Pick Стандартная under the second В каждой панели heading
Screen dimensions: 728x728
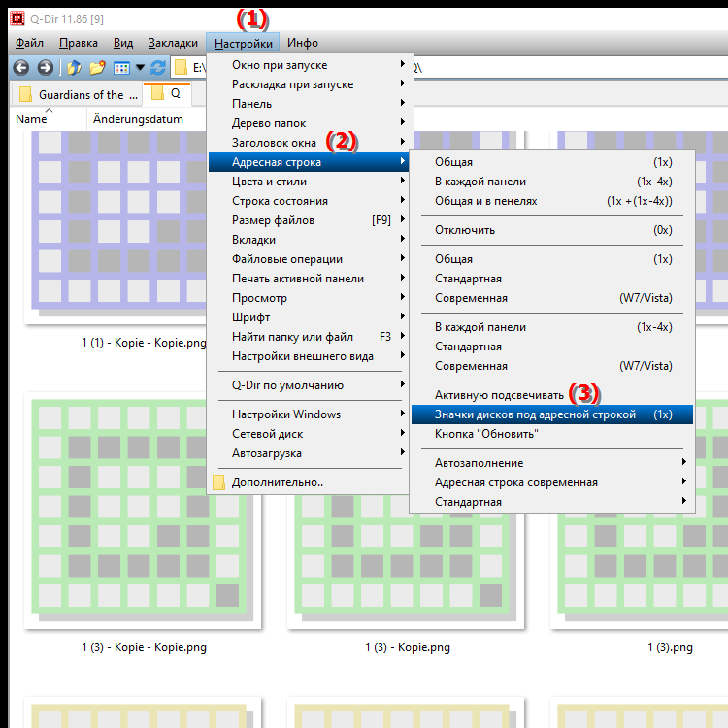[552, 347]
